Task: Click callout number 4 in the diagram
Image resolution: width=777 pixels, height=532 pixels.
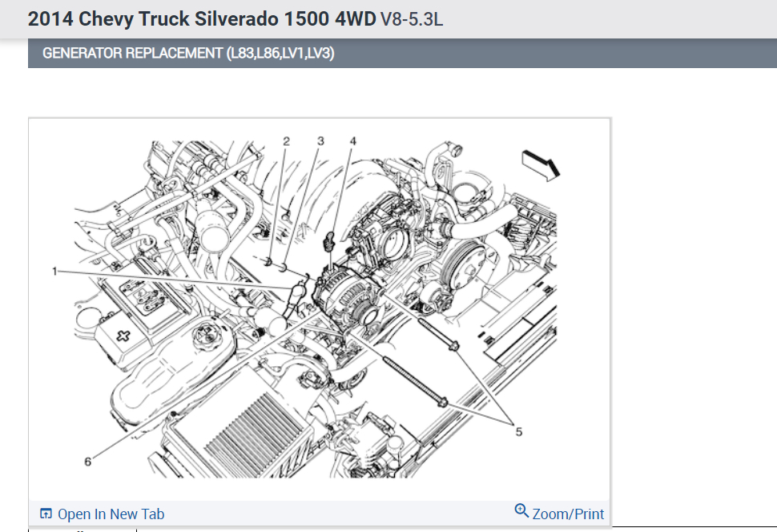Action: point(352,141)
